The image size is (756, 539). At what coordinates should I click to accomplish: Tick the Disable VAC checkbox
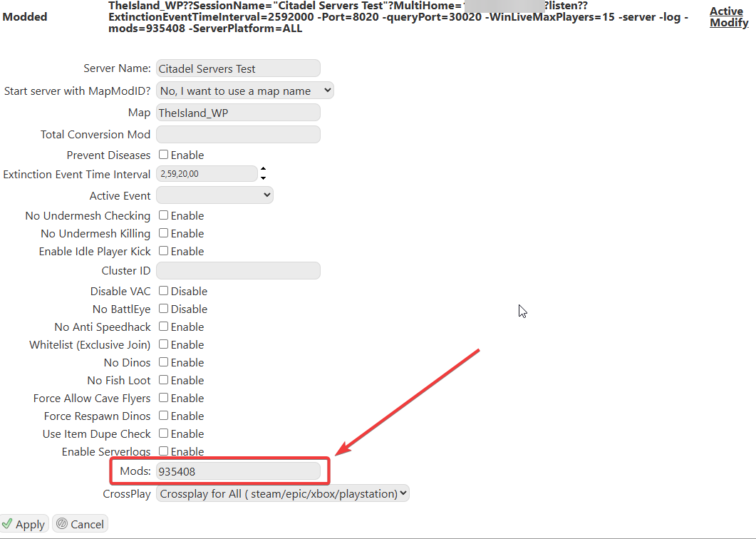(x=163, y=291)
